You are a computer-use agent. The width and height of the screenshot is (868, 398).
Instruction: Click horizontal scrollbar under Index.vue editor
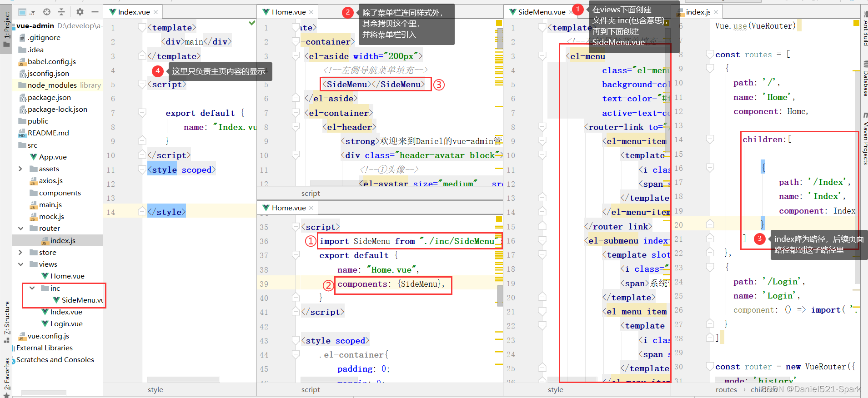point(184,379)
